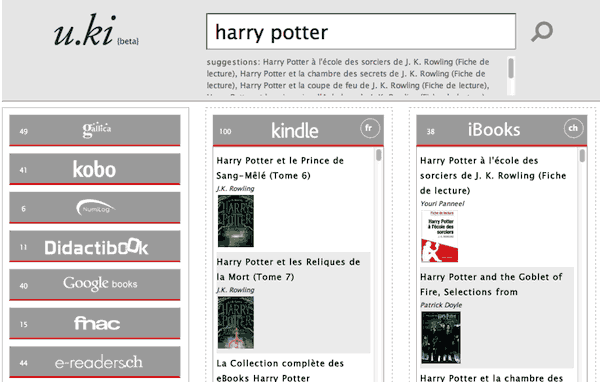
Task: Click cover thumbnail of Prince de Sang-Mêlé
Action: point(236,221)
